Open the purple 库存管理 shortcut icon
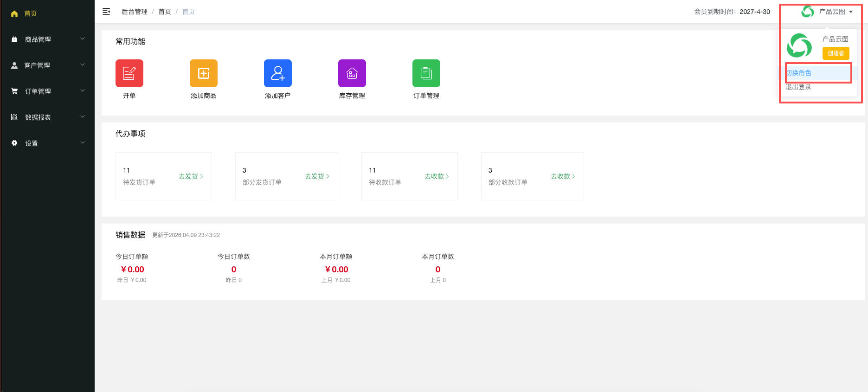868x392 pixels. pyautogui.click(x=352, y=73)
